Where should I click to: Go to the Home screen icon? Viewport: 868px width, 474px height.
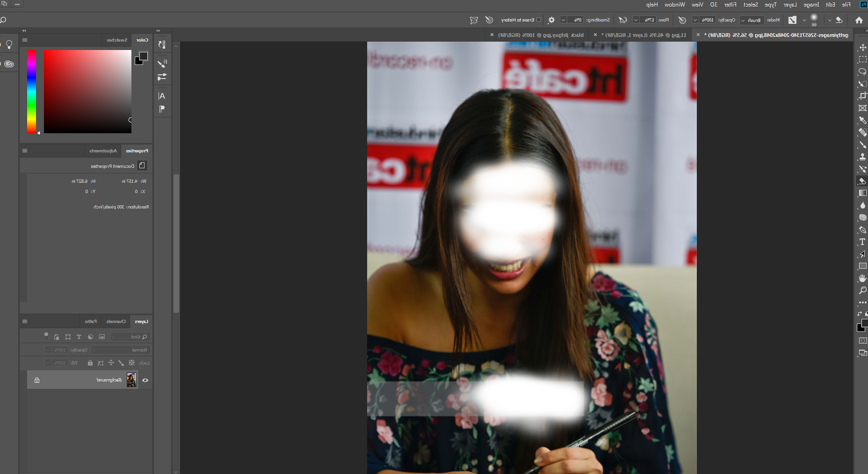coord(859,20)
